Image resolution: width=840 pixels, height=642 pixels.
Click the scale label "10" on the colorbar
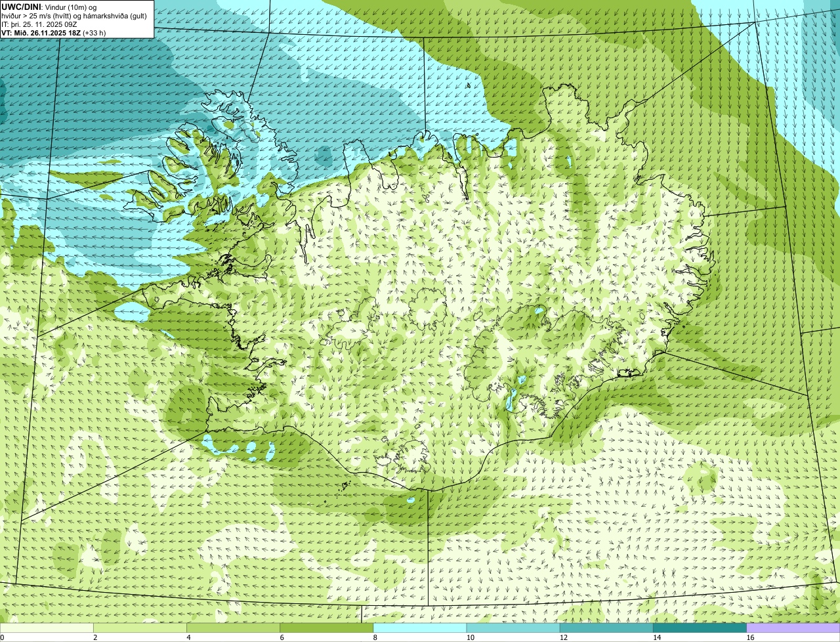[470, 637]
